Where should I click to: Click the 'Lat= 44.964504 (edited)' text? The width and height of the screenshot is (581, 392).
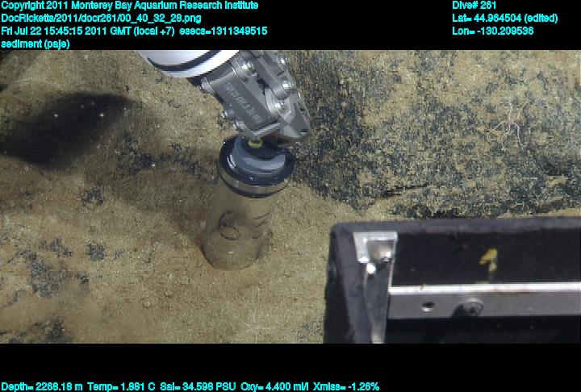(x=504, y=19)
